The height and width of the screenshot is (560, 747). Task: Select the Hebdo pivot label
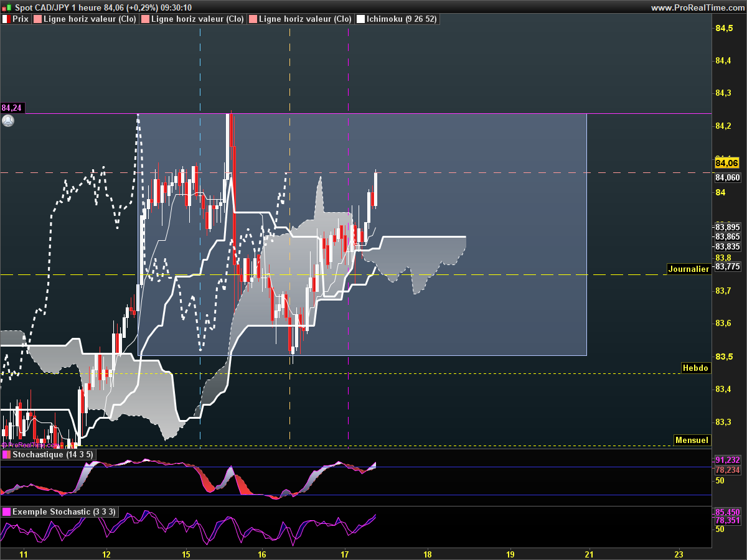click(x=696, y=368)
